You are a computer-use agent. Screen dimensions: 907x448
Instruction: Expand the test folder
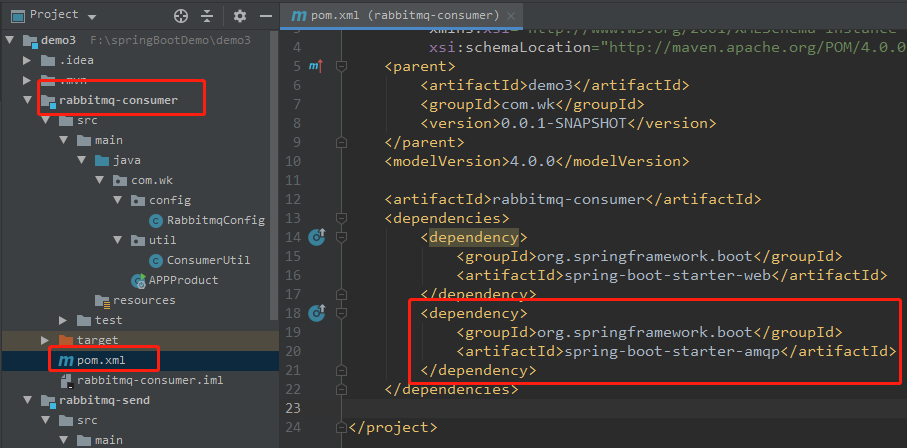pyautogui.click(x=64, y=320)
